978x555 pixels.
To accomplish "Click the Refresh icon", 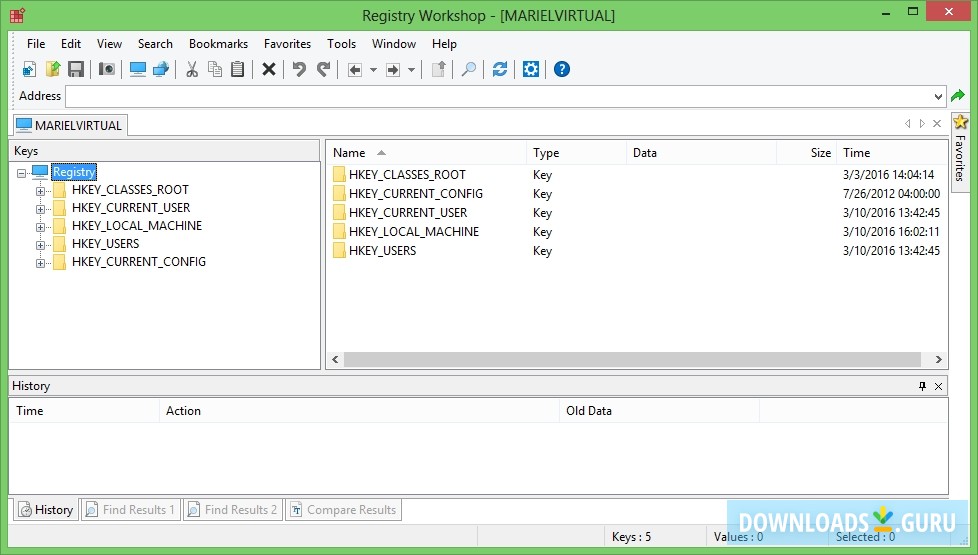I will pyautogui.click(x=500, y=69).
